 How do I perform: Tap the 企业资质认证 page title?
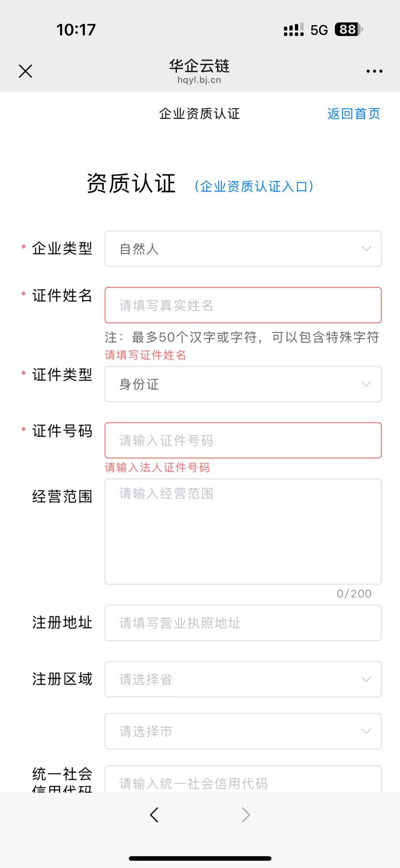pyautogui.click(x=200, y=114)
